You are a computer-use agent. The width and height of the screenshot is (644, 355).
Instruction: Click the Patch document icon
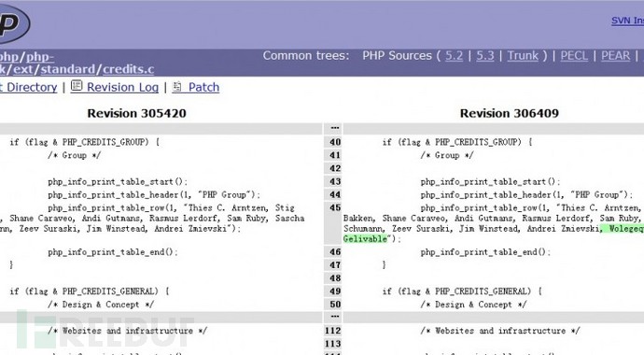pos(177,86)
